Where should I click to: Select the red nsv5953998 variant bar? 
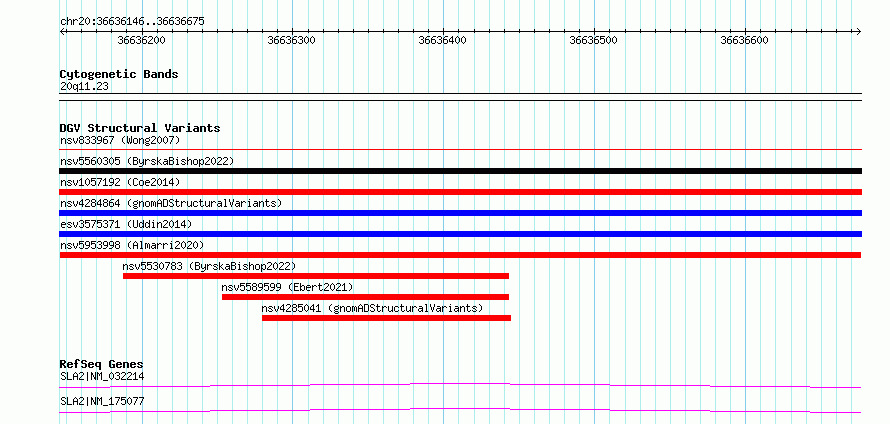[x=460, y=255]
